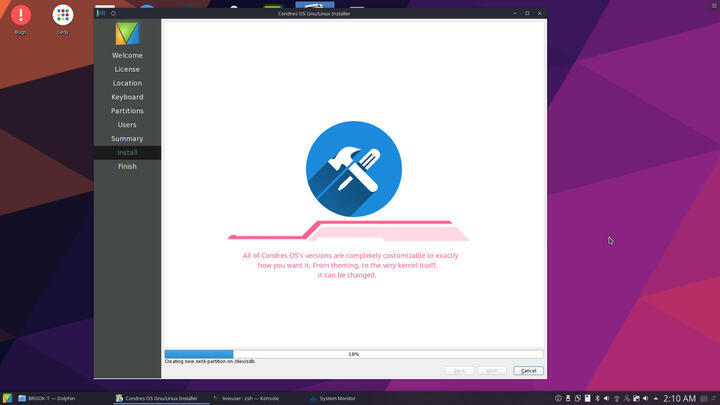The image size is (720, 405).
Task: Click the Users step in sidebar
Action: click(x=127, y=124)
